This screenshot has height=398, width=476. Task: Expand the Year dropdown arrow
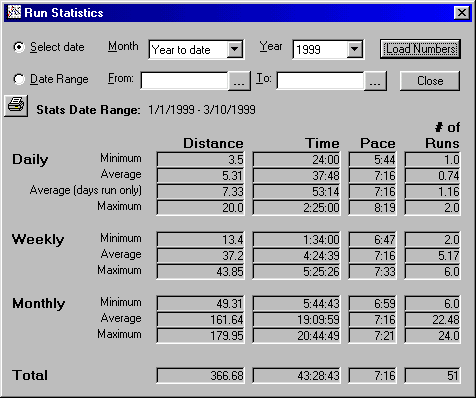(x=355, y=50)
